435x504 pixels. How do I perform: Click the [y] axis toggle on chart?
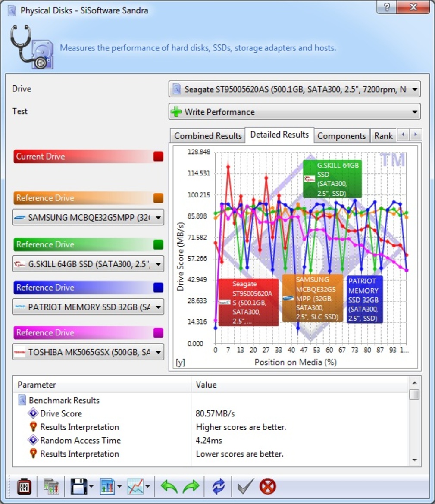coord(180,362)
